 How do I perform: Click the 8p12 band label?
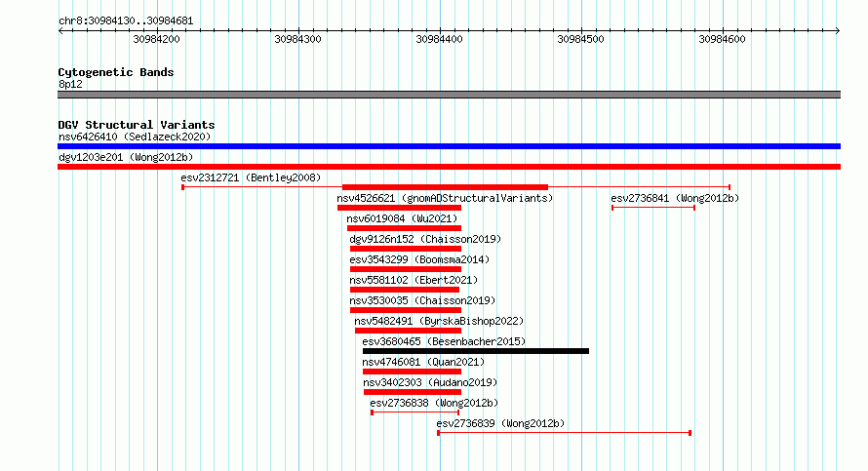[x=70, y=84]
